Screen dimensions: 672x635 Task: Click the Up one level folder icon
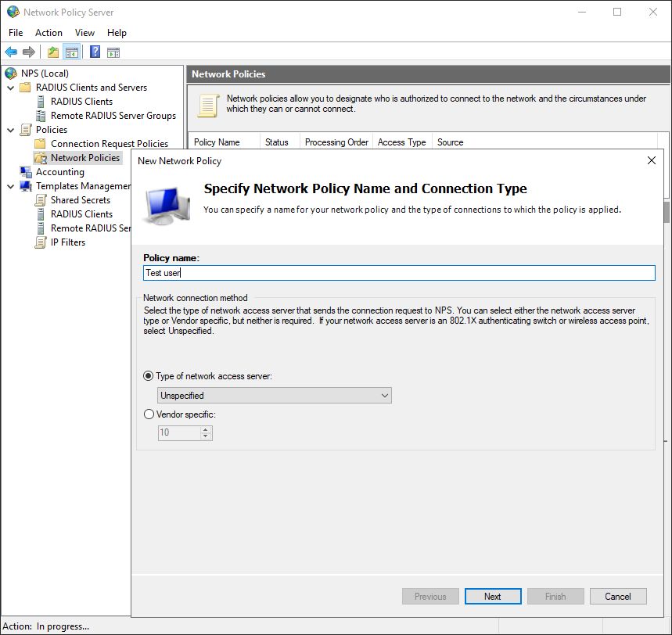click(52, 52)
